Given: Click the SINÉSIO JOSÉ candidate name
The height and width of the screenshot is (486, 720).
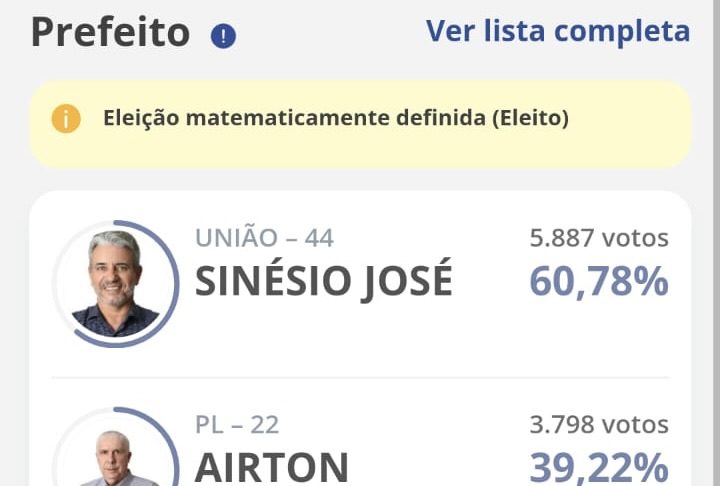Looking at the screenshot, I should point(323,282).
